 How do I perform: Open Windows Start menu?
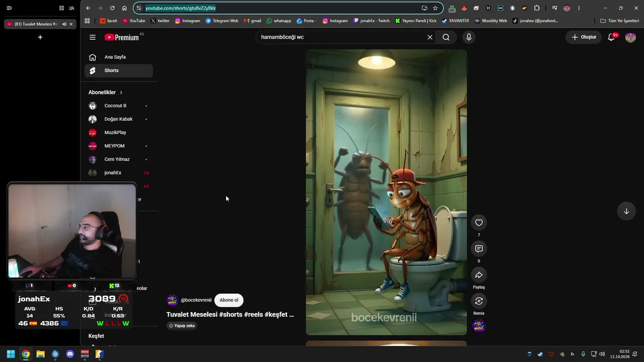11,354
